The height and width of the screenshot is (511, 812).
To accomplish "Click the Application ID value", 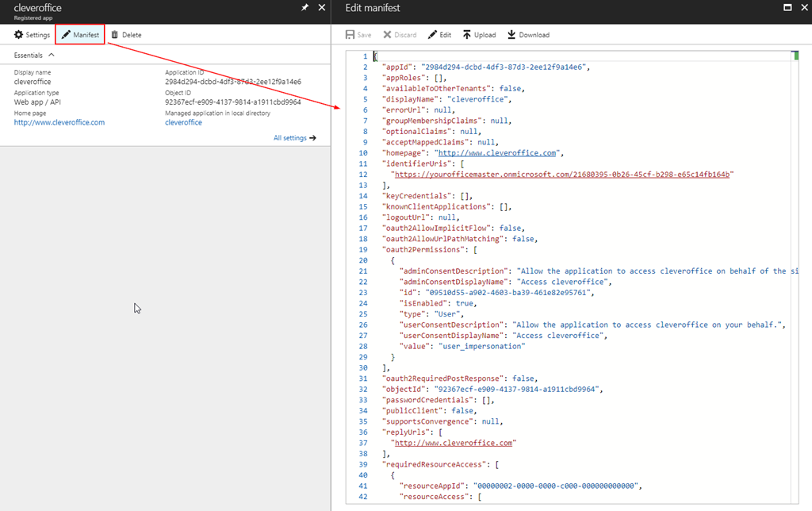I will (232, 82).
